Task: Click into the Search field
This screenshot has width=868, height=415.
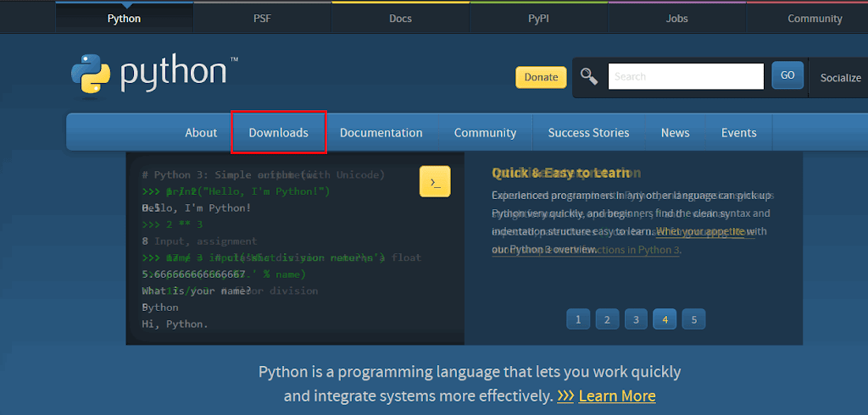Action: [686, 76]
